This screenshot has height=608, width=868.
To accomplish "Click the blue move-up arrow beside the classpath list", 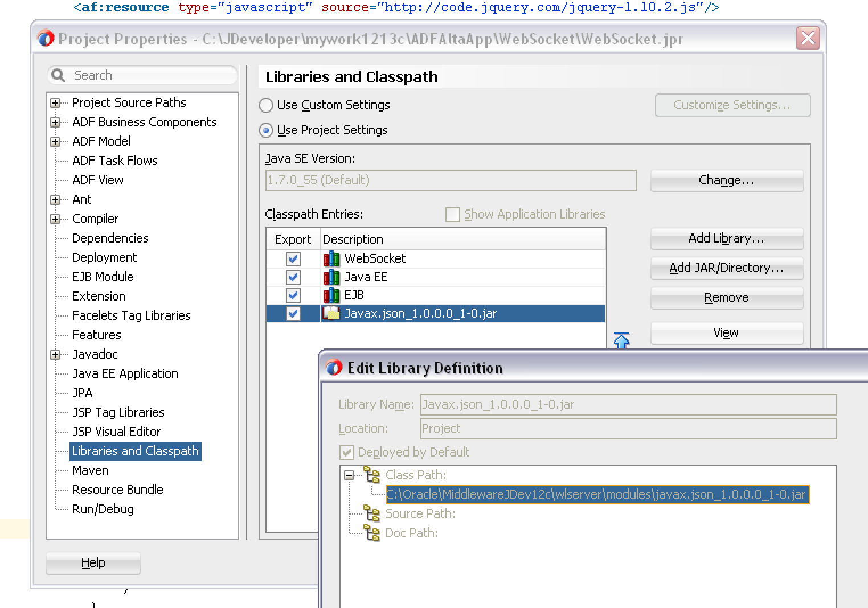I will 622,340.
